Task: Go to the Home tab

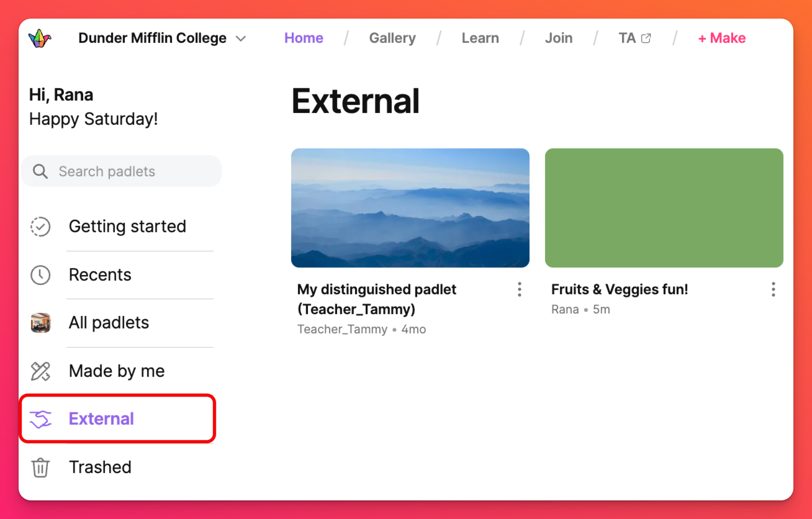Action: [x=304, y=38]
